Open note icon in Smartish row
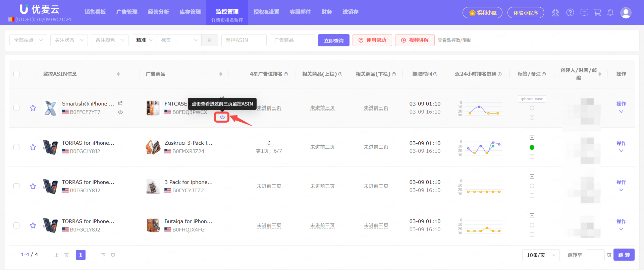Image resolution: width=644 pixels, height=270 pixels. 532,117
